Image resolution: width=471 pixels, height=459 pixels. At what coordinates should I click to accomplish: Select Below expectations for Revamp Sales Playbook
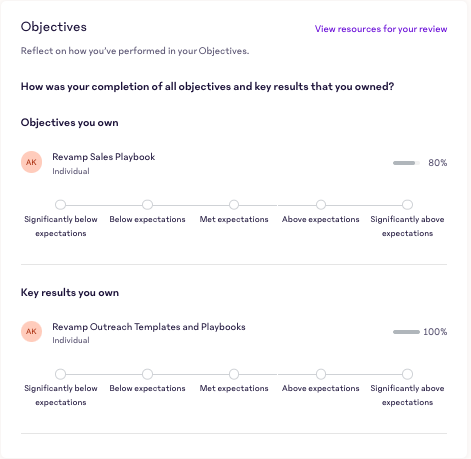147,205
